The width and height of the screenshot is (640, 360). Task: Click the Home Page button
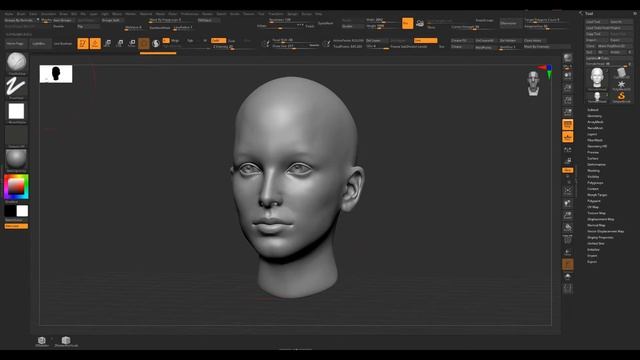(15, 43)
